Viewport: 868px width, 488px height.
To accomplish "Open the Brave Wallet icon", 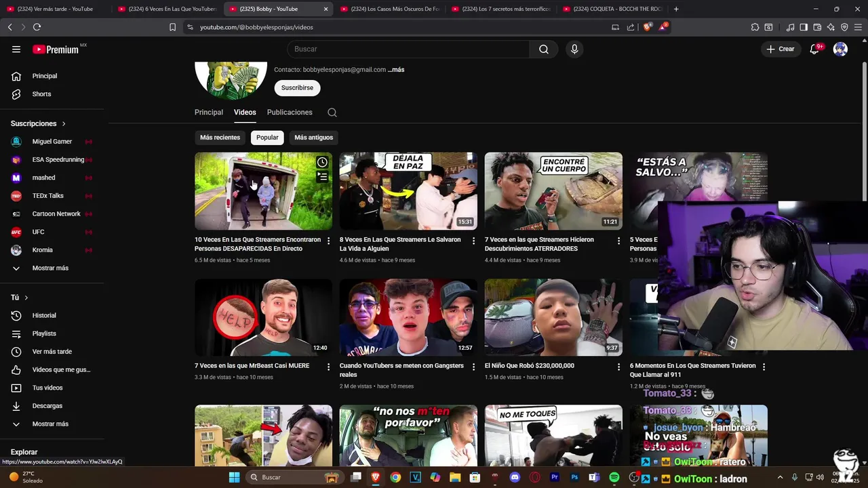I will 817,27.
